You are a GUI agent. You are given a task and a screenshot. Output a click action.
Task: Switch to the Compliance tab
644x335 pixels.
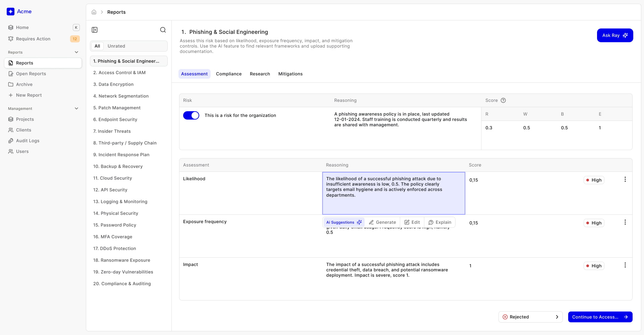(229, 74)
